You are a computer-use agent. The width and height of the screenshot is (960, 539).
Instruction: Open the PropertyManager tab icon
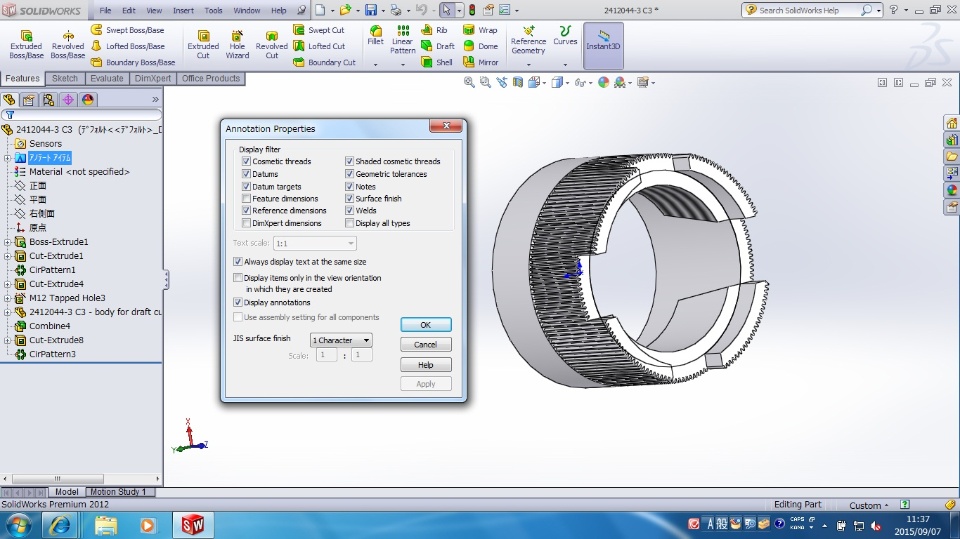(29, 100)
